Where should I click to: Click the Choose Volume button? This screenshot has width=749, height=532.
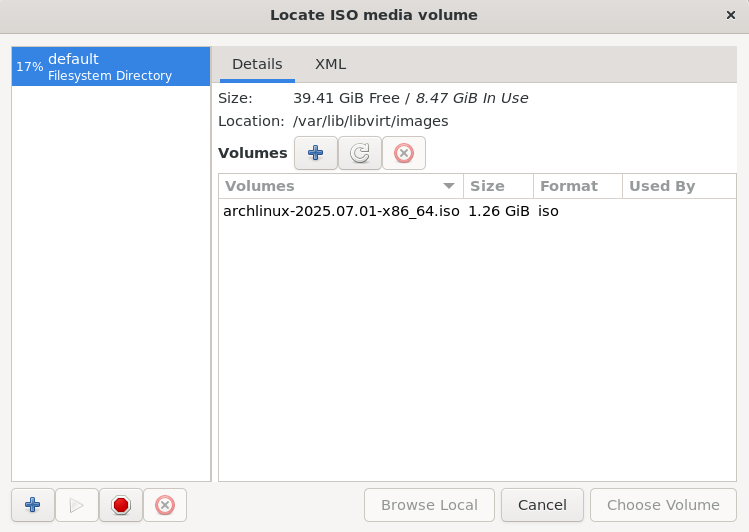coord(663,505)
